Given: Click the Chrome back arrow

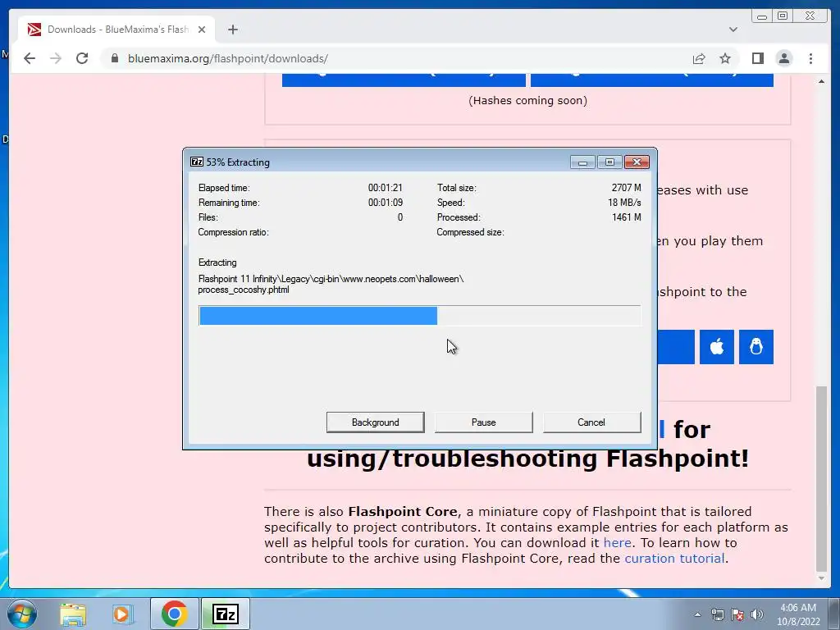Looking at the screenshot, I should coord(30,58).
